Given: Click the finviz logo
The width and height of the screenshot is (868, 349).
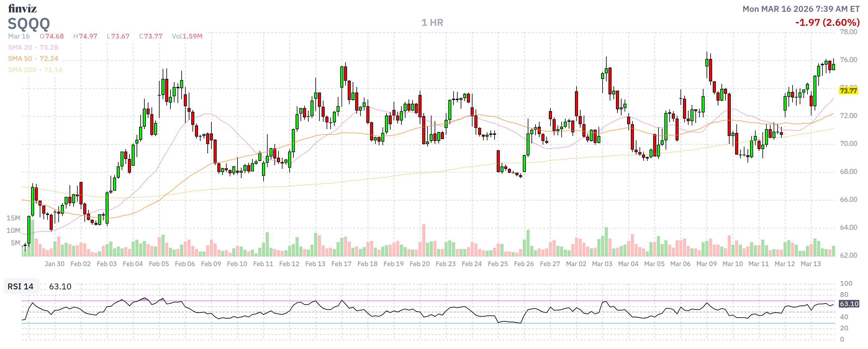Looking at the screenshot, I should pos(22,8).
